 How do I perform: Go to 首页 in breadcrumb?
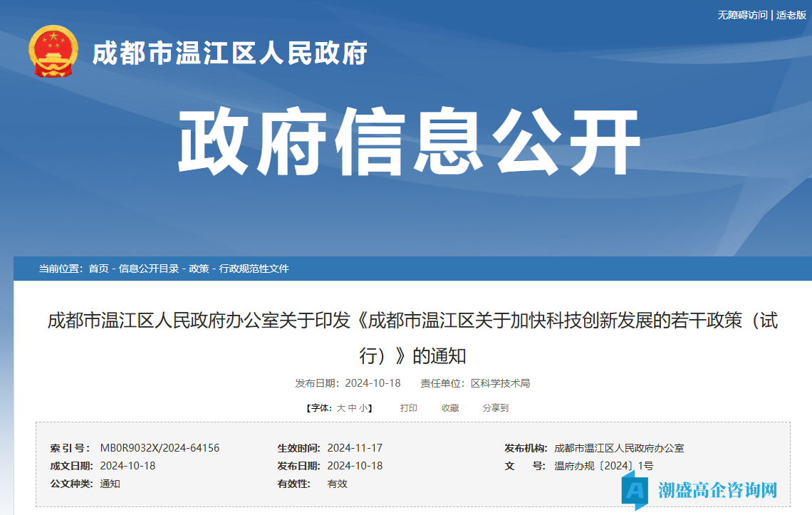99,269
